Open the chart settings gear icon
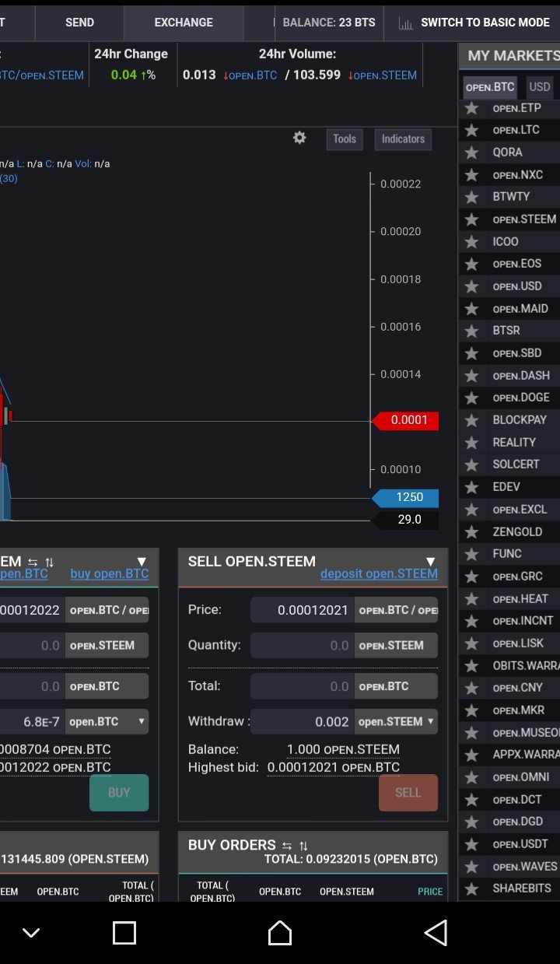 tap(299, 138)
